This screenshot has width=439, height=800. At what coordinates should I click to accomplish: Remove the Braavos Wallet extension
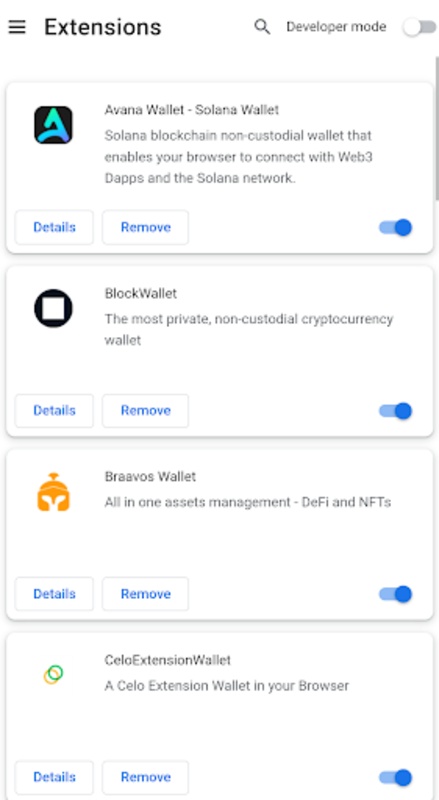(x=145, y=594)
